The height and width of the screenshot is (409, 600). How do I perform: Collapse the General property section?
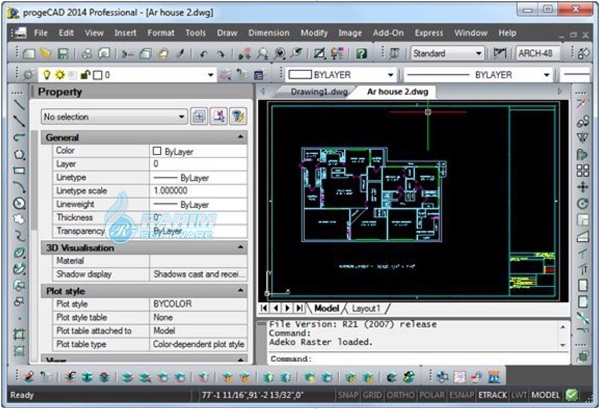(x=240, y=137)
